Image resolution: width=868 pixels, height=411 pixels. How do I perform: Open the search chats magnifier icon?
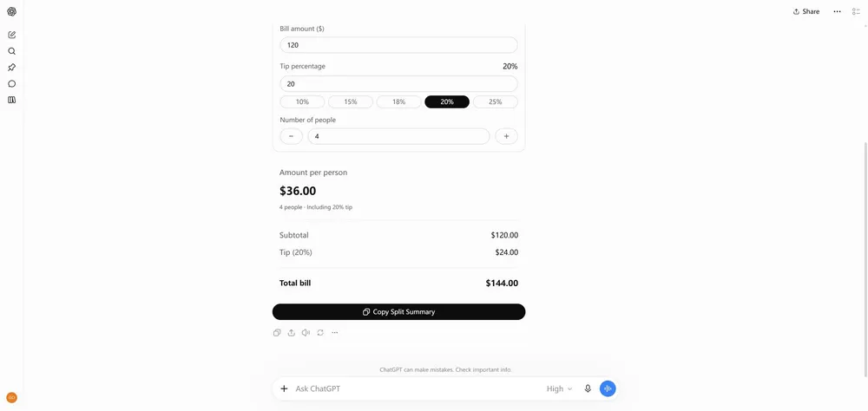[11, 51]
